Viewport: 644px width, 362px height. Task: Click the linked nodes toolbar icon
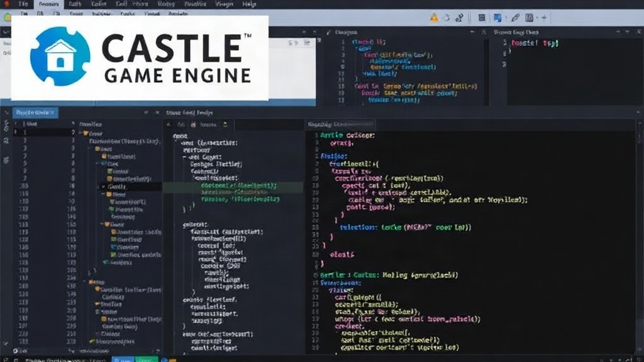click(x=459, y=18)
